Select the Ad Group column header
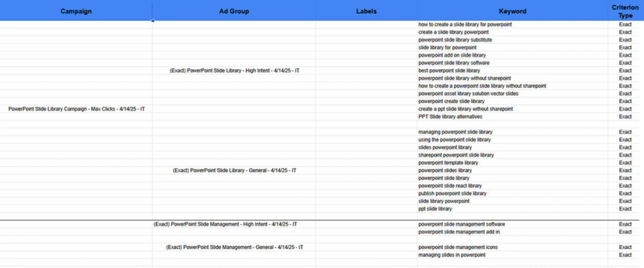Image resolution: width=644 pixels, height=268 pixels. 235,11
